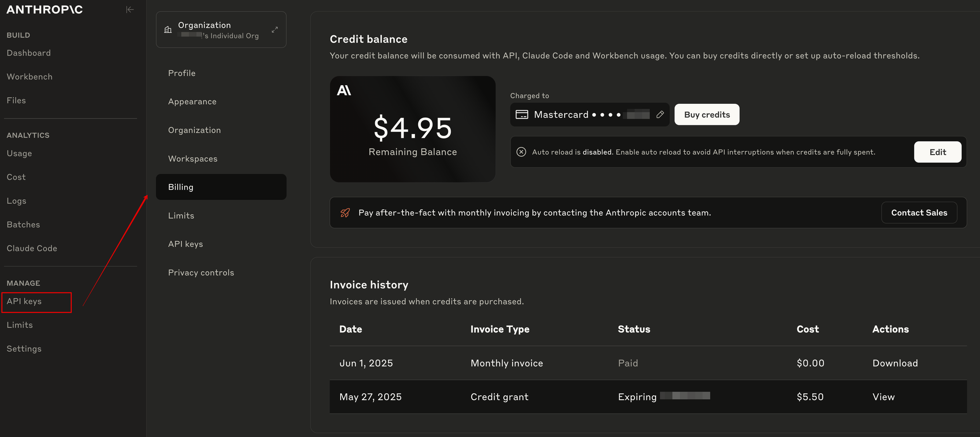This screenshot has width=980, height=437.
Task: Select the Organization settings tab
Action: [221, 130]
